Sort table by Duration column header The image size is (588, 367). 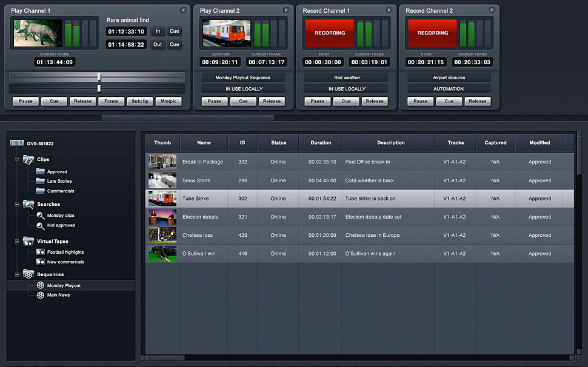click(x=321, y=143)
